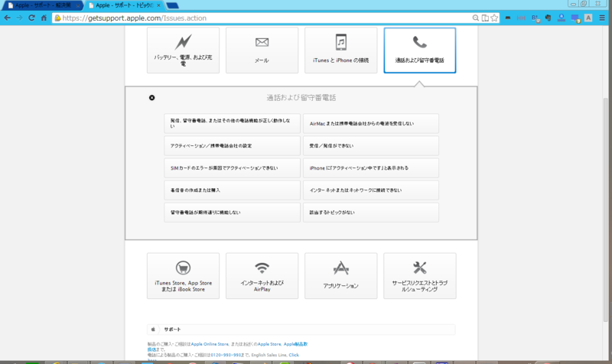Call the 0120-993-993 phone link
The image size is (612, 364).
pos(226,355)
